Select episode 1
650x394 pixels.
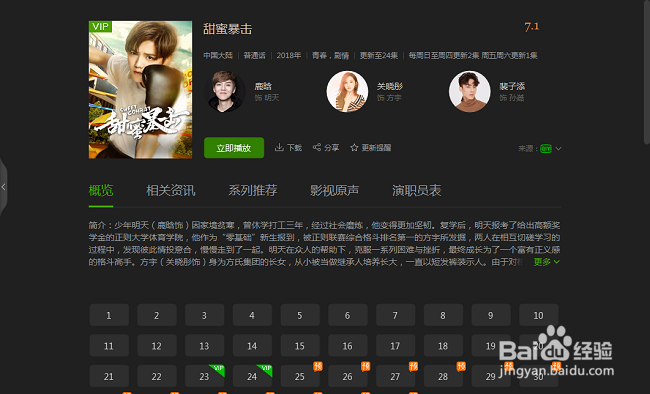click(109, 315)
